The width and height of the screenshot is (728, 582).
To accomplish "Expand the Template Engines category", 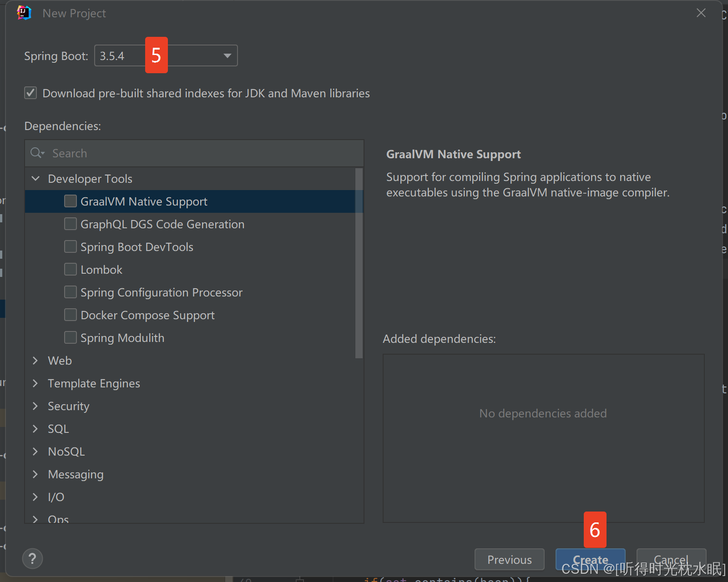I will (x=35, y=383).
